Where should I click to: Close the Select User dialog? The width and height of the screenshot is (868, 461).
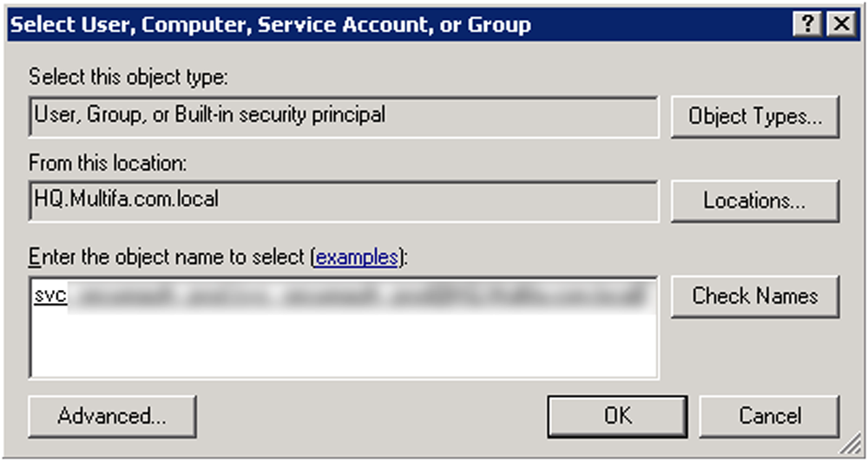click(x=839, y=24)
